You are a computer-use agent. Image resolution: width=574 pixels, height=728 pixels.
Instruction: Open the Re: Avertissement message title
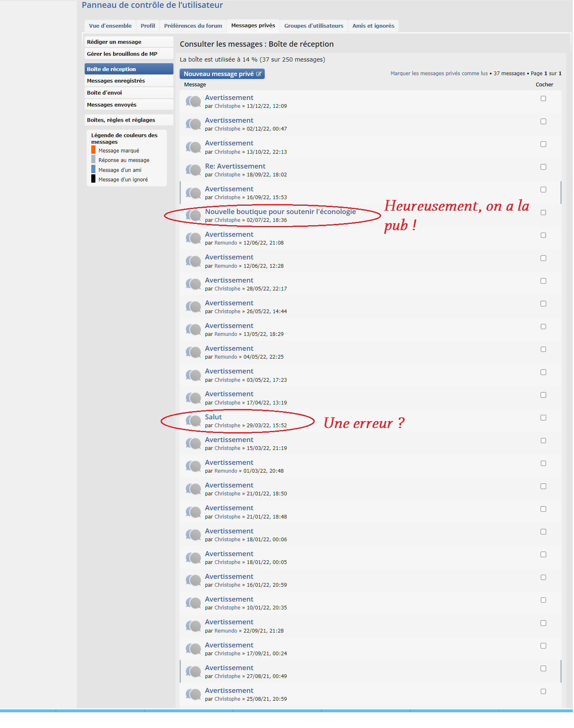click(235, 166)
